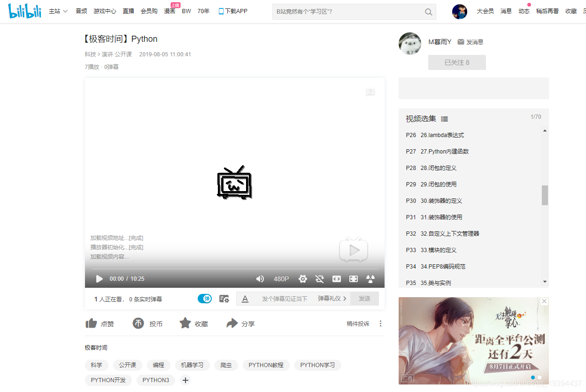Screen dimensions: 586x392
Task: Open 70年 in the navigation
Action: pyautogui.click(x=203, y=11)
